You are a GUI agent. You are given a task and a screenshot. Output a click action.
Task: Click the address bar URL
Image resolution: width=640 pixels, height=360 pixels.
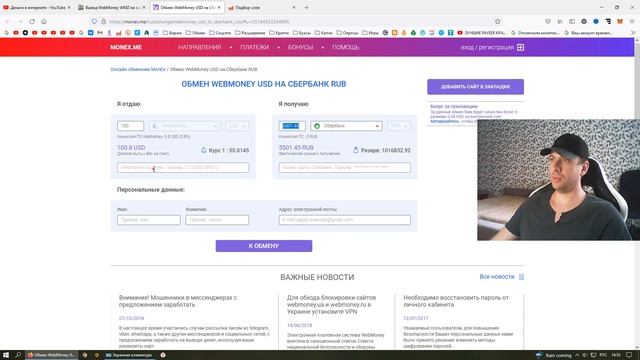199,22
